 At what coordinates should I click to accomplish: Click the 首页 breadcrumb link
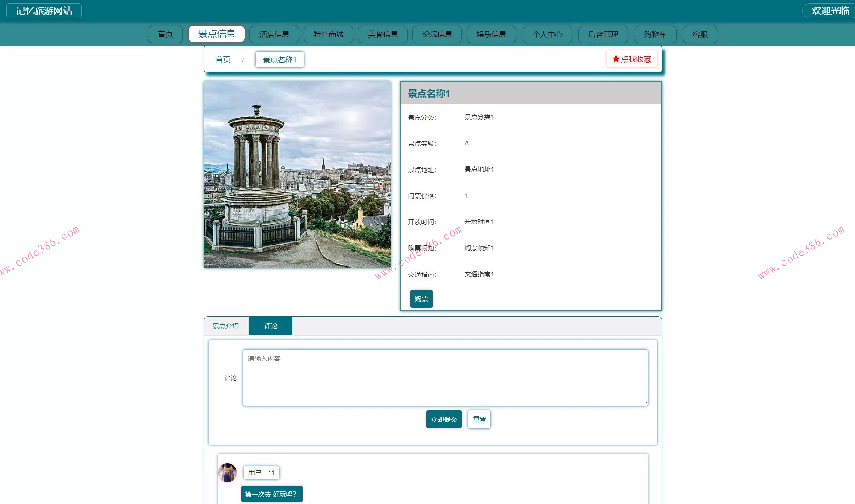(223, 59)
